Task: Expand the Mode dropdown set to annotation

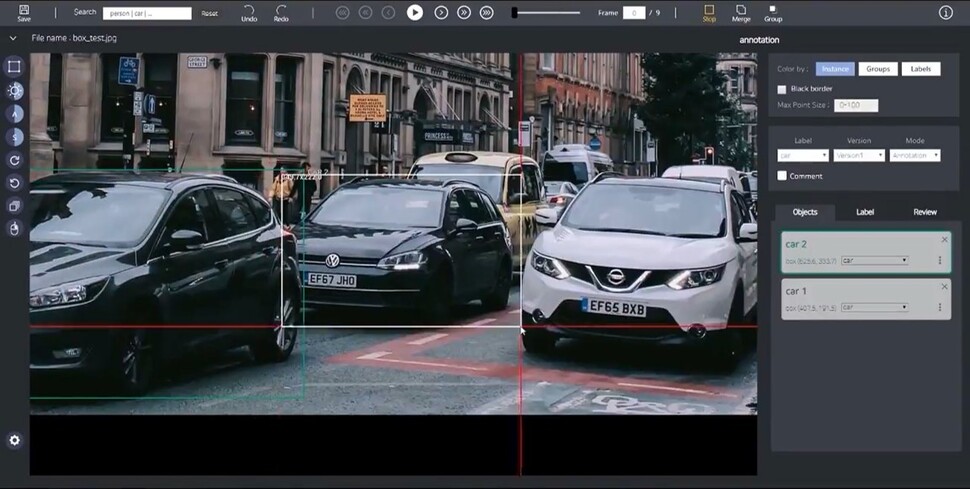Action: pos(915,155)
